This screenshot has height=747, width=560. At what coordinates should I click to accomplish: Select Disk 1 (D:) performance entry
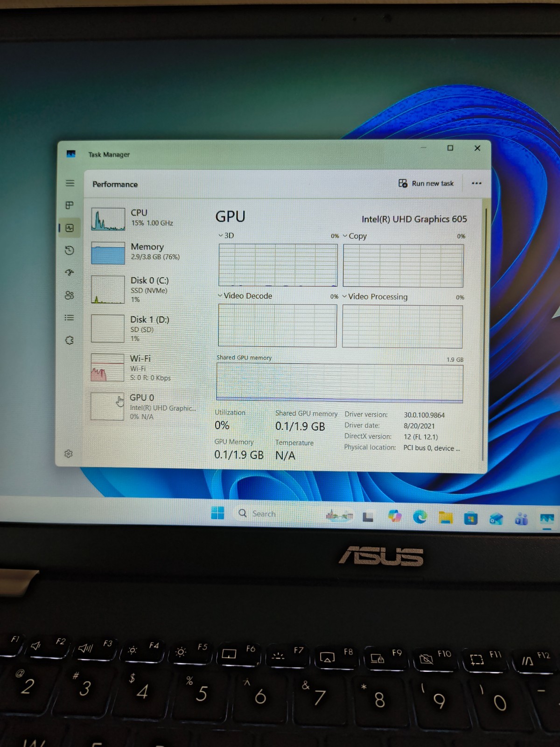146,329
